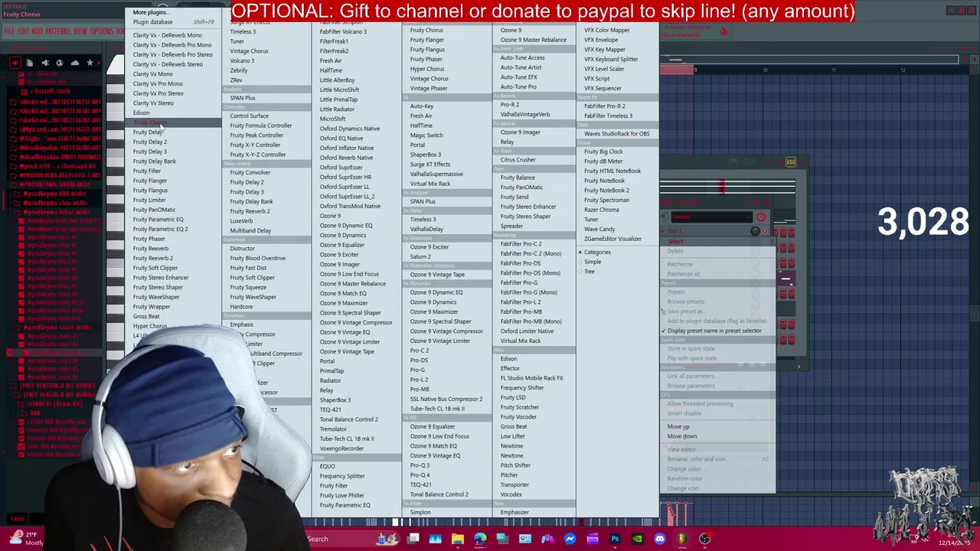Click the Task View taskbar icon
The width and height of the screenshot is (980, 551).
click(x=413, y=539)
